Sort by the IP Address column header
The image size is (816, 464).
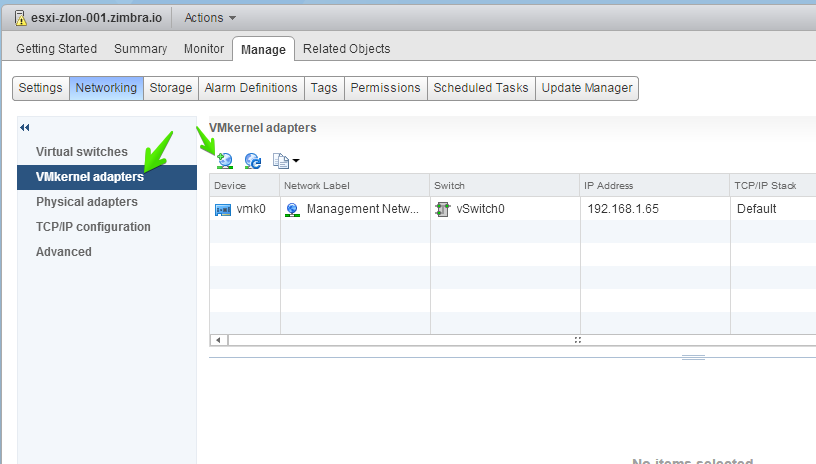pyautogui.click(x=655, y=186)
